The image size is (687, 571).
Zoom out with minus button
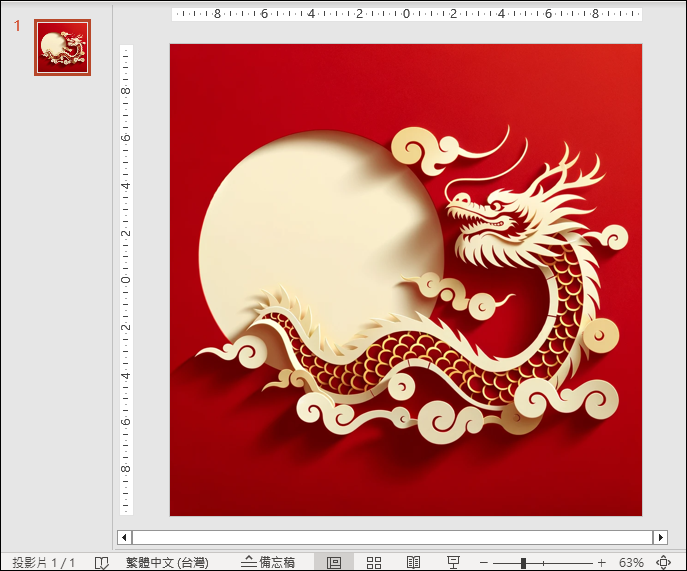pos(484,563)
